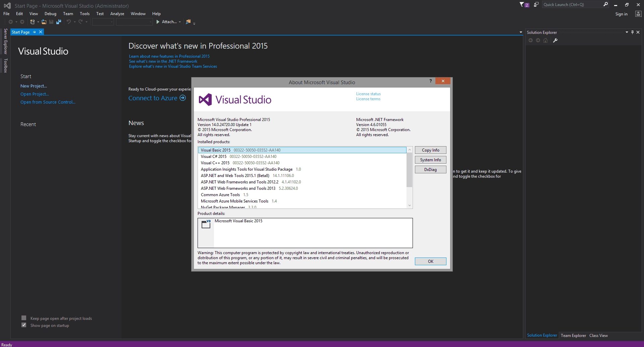The height and width of the screenshot is (347, 644).
Task: Toggle the auto-hide pin of Solution Explorer
Action: (632, 32)
